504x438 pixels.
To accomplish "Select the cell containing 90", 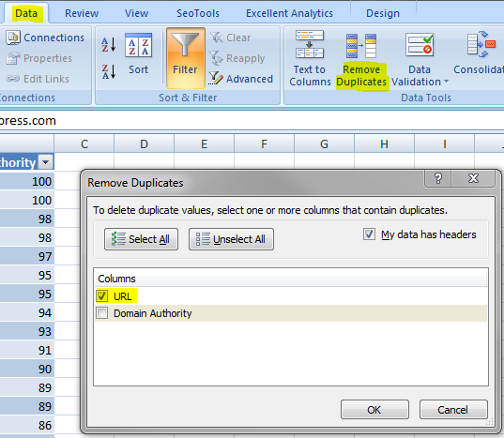I will [x=27, y=369].
